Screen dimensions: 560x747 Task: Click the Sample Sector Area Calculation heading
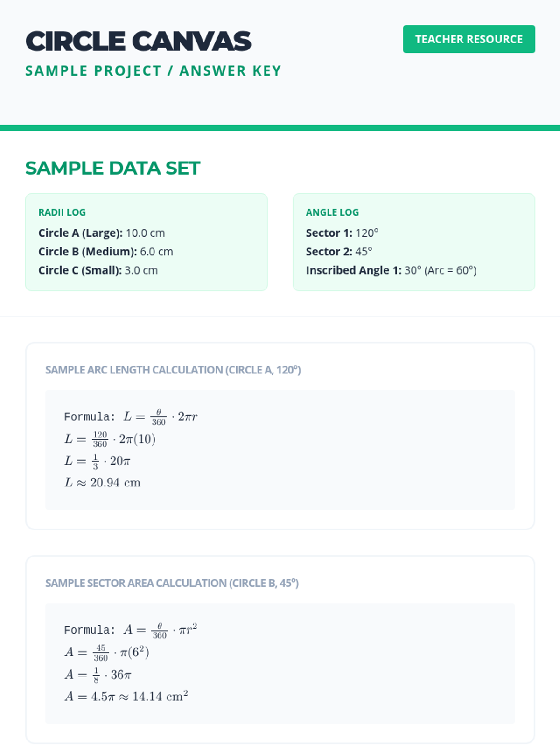pyautogui.click(x=172, y=583)
